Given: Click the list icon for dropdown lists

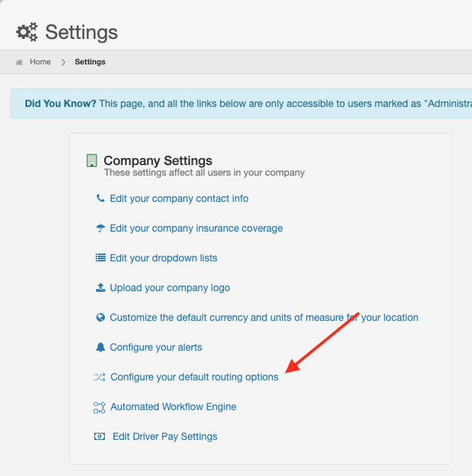Looking at the screenshot, I should [x=101, y=258].
